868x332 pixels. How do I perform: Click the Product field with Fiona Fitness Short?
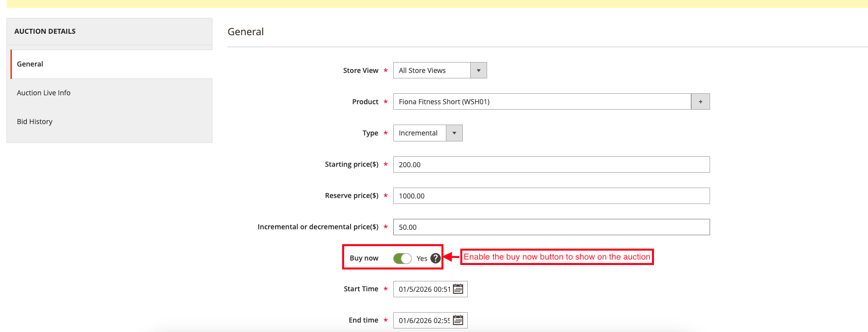[541, 102]
